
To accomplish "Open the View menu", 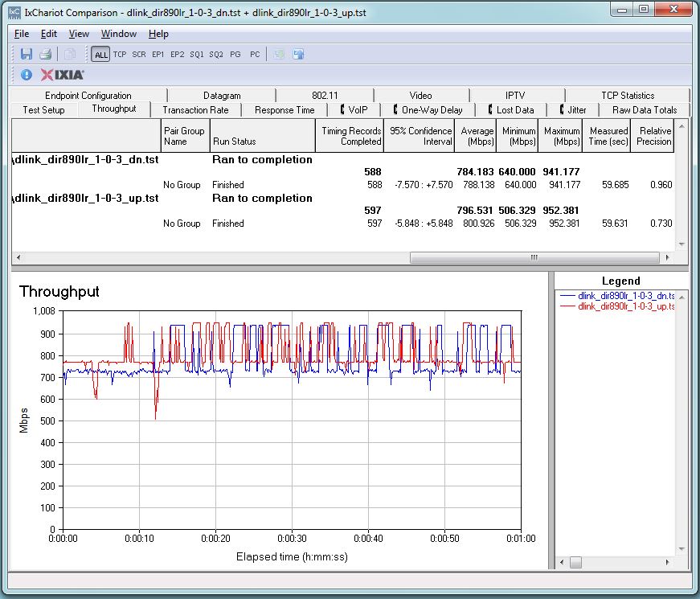I will pyautogui.click(x=79, y=34).
